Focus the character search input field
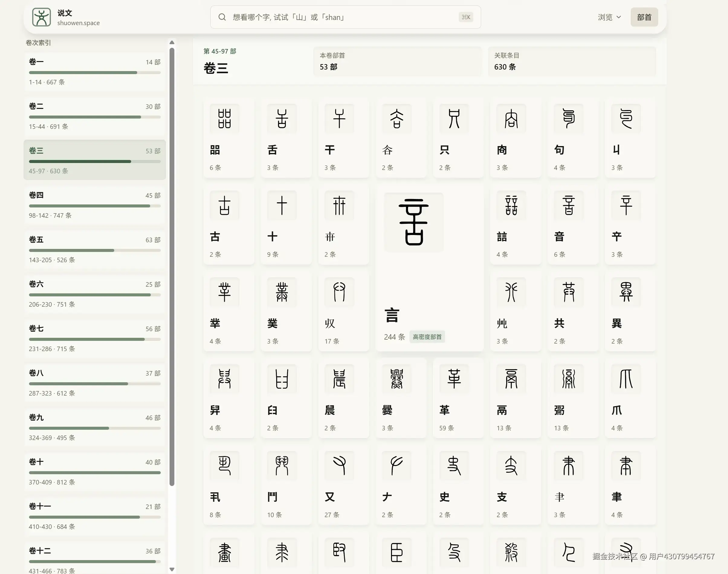 coord(345,17)
